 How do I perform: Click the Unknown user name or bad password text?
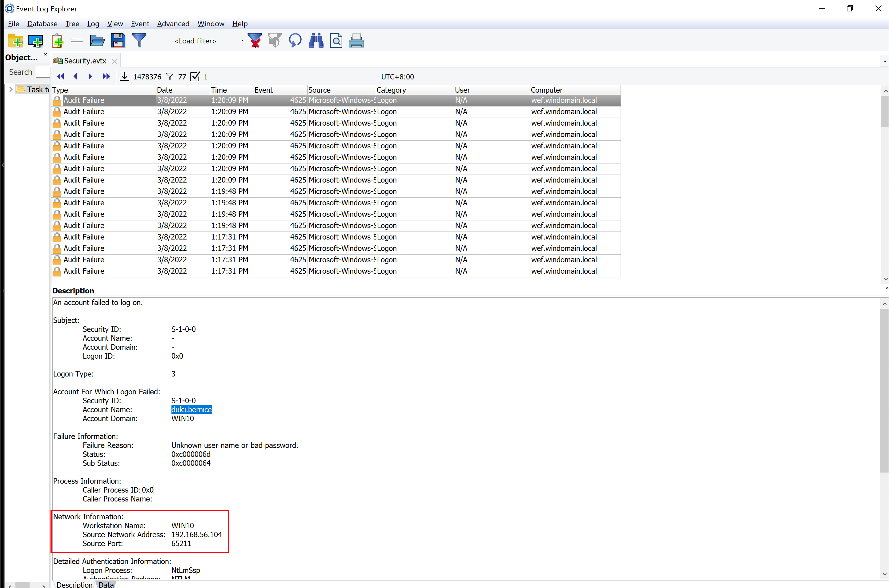click(x=235, y=445)
